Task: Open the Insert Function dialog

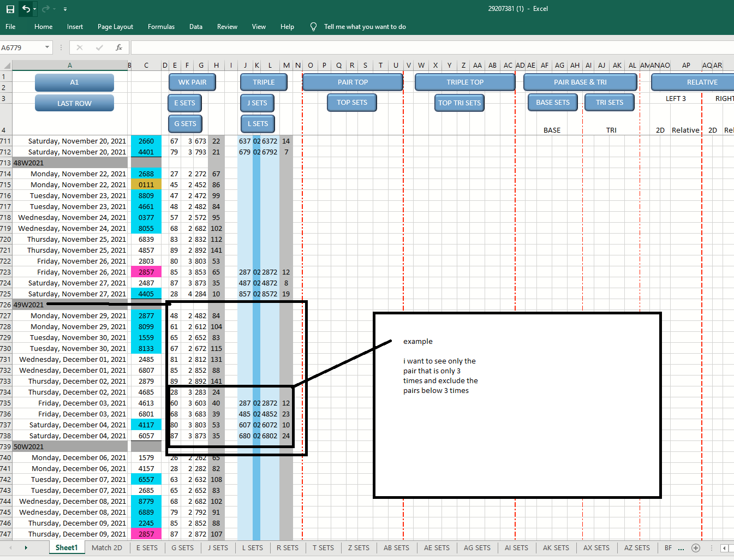Action: [x=119, y=47]
